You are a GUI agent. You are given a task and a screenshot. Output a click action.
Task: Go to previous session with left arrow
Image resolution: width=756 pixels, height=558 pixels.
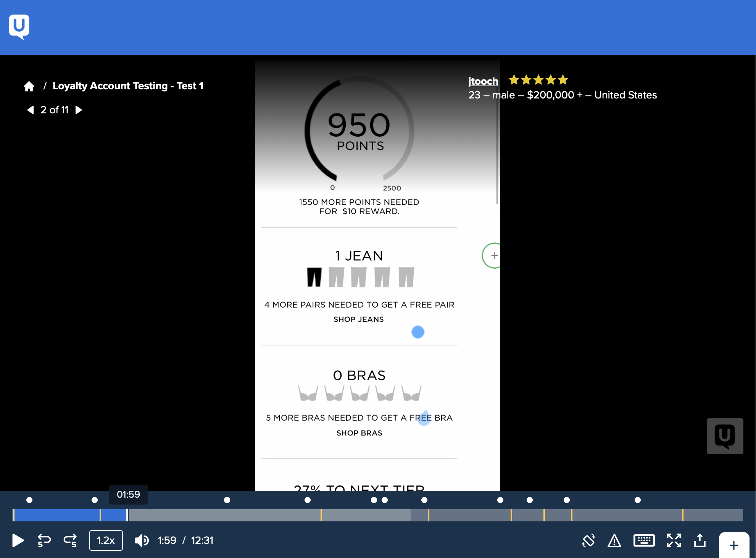31,110
